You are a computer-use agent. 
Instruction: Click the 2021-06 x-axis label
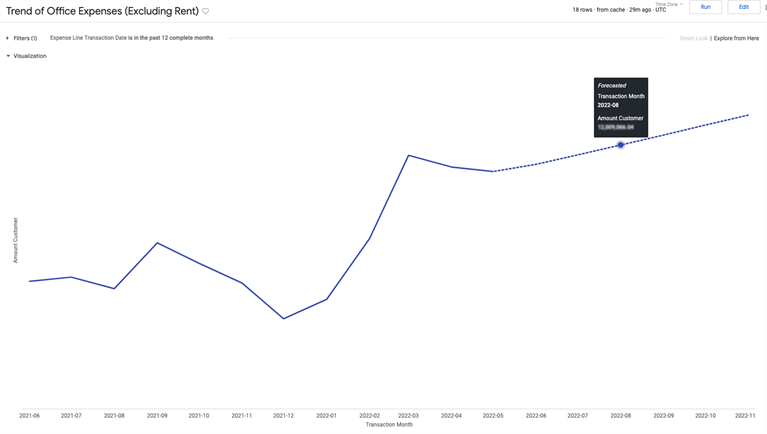pyautogui.click(x=29, y=415)
